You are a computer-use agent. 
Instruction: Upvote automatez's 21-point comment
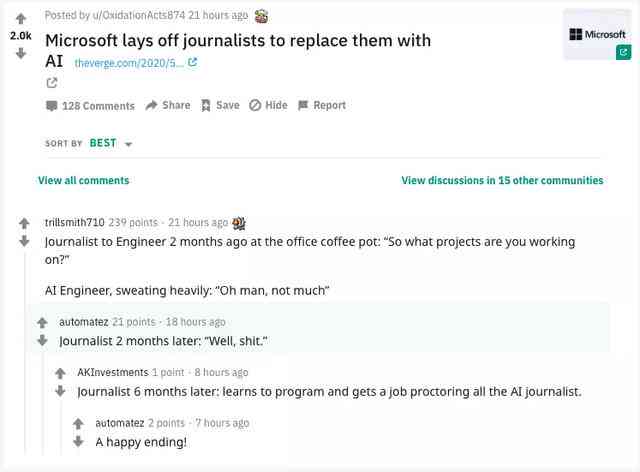[x=42, y=323]
